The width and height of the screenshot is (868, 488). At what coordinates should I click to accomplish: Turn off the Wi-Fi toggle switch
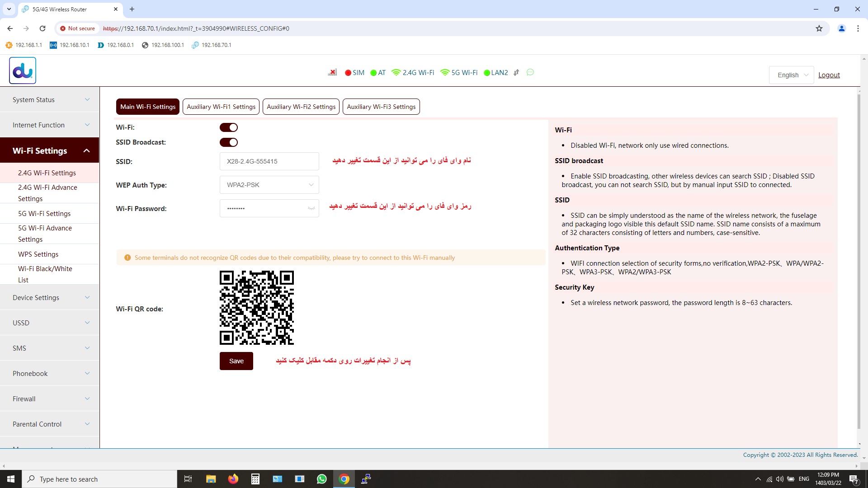coord(229,127)
